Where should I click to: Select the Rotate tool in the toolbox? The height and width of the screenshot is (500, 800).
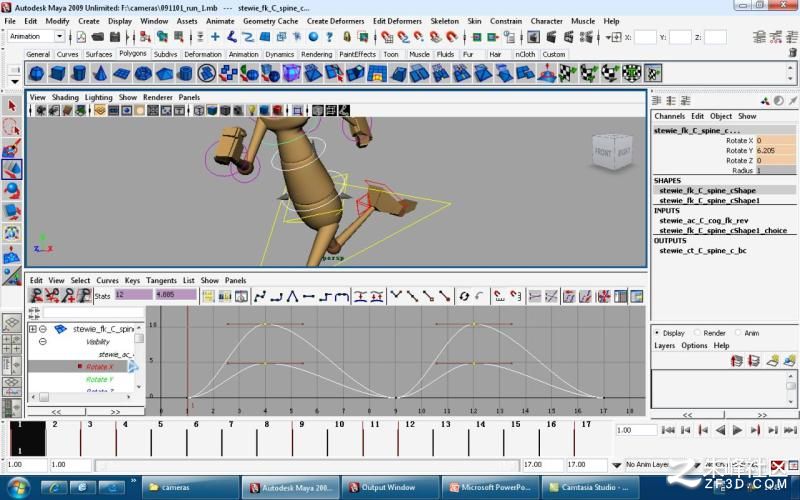point(12,190)
